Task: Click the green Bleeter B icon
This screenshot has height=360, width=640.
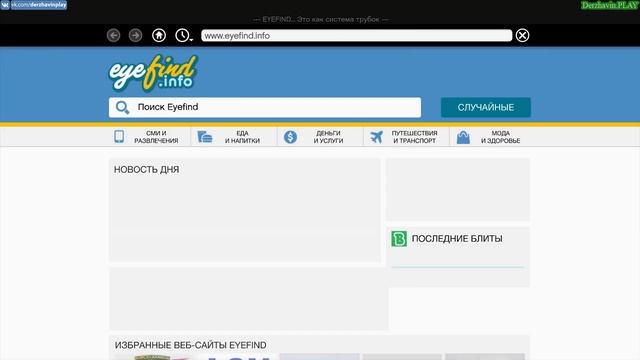Action: tap(399, 239)
